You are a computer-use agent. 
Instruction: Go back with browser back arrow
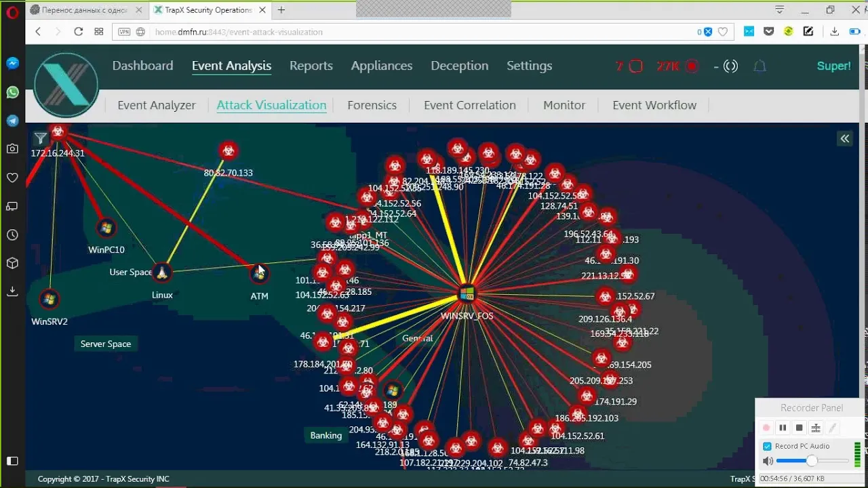pyautogui.click(x=38, y=31)
